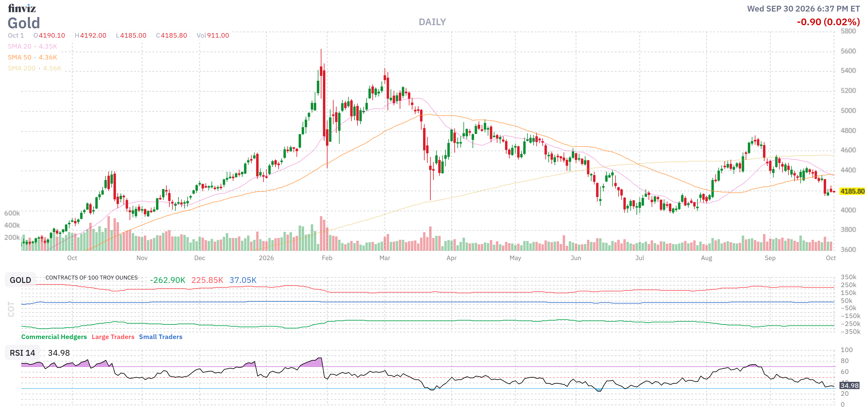This screenshot has width=868, height=414.
Task: Click the Oct 1 date label
Action: [16, 36]
